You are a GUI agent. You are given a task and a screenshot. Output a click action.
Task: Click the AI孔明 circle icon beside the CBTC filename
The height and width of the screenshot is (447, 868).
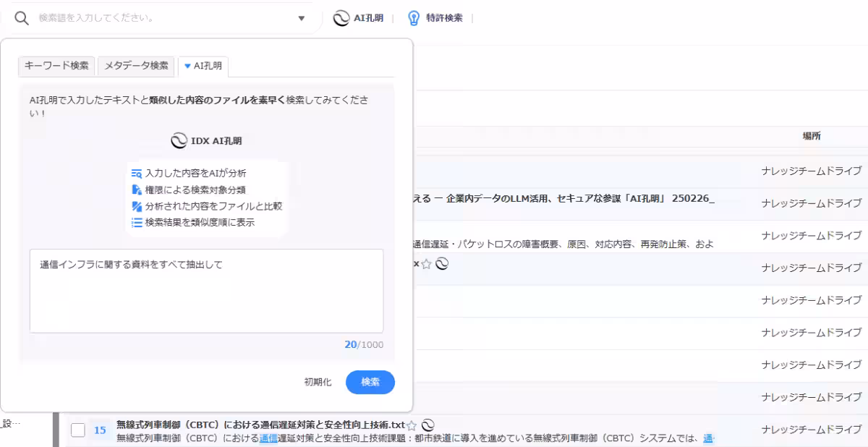coord(429,425)
